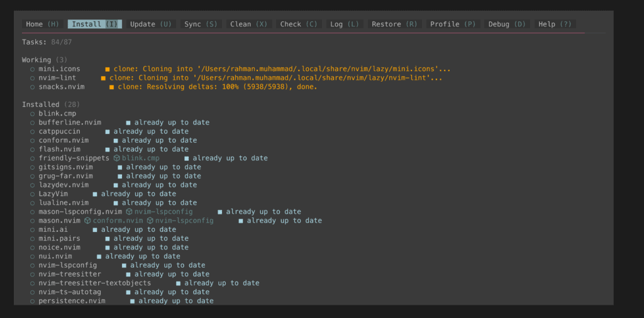Click the circle bullet before LazyVim
The image size is (644, 318).
click(x=32, y=194)
